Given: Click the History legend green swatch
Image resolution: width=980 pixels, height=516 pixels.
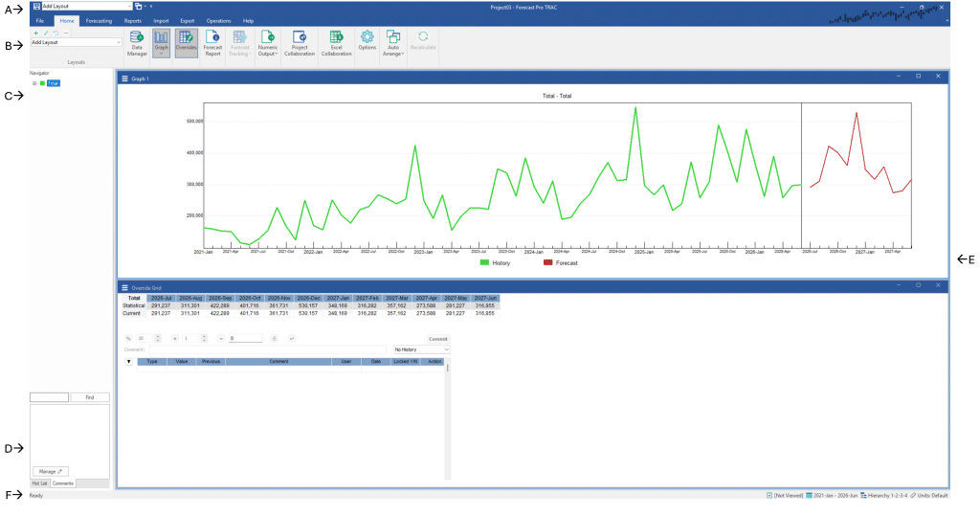Looking at the screenshot, I should click(484, 262).
